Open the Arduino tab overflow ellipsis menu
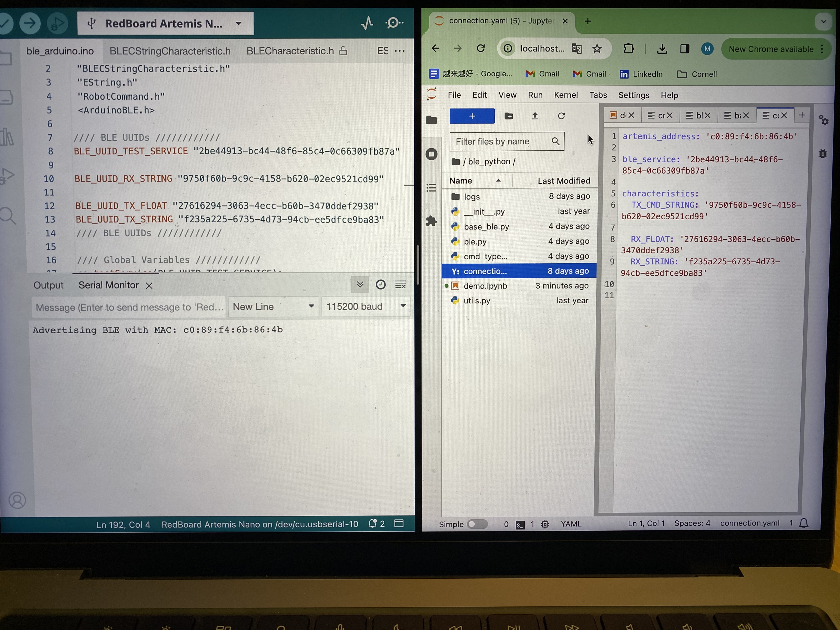Image resolution: width=840 pixels, height=630 pixels. click(400, 51)
